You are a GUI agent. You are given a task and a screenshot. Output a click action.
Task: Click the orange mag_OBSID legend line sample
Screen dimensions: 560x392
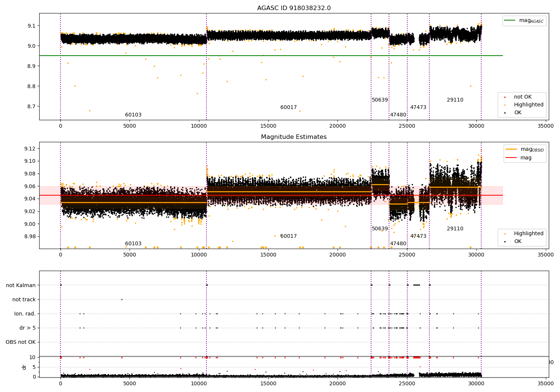click(x=511, y=149)
